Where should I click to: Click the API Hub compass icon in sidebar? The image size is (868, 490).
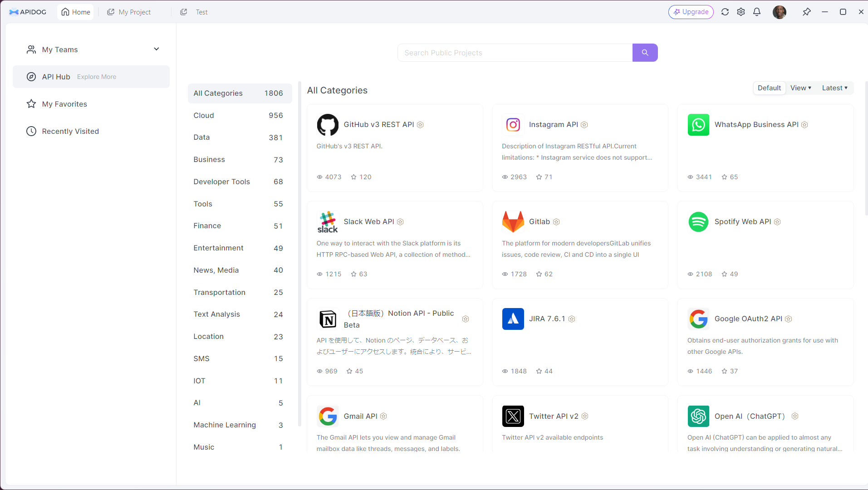(31, 77)
